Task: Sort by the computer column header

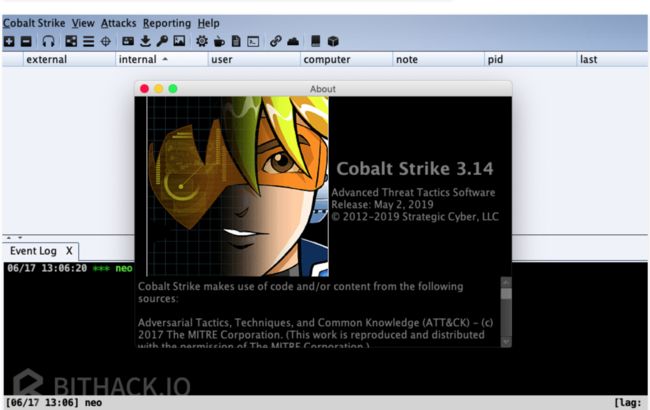Action: point(346,59)
